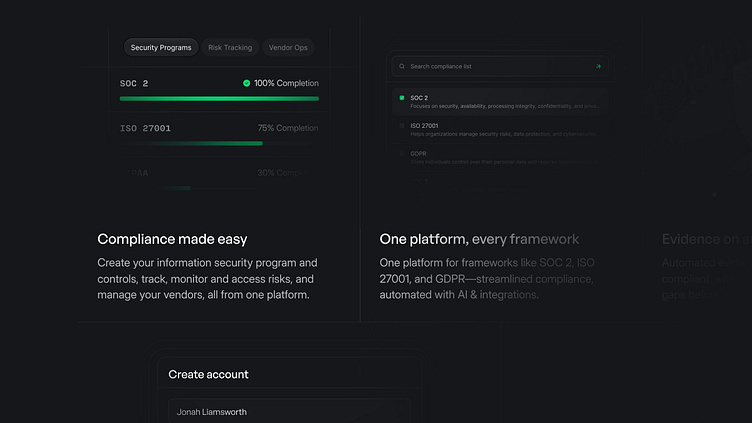This screenshot has height=423, width=752.
Task: Click the green arrow icon in the search bar
Action: point(599,67)
